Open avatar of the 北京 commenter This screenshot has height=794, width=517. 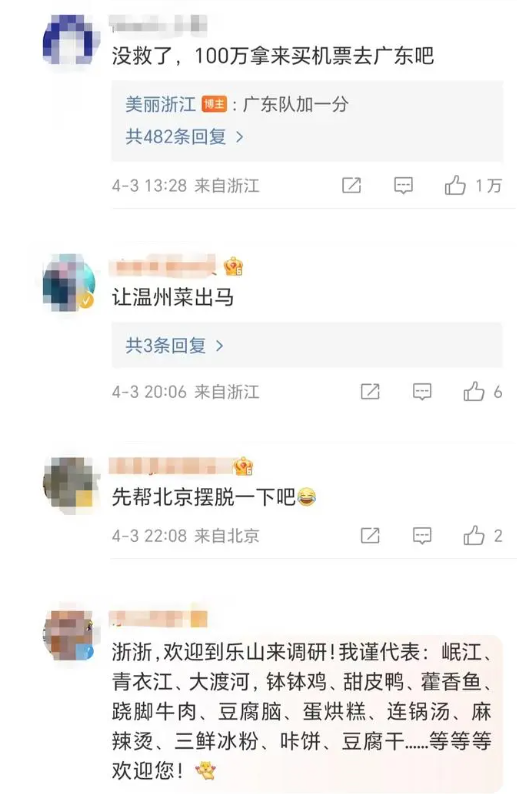(x=69, y=485)
